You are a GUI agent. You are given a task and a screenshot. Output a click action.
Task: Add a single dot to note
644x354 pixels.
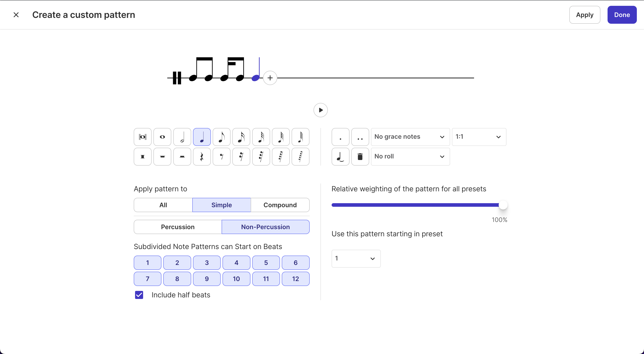coord(340,137)
